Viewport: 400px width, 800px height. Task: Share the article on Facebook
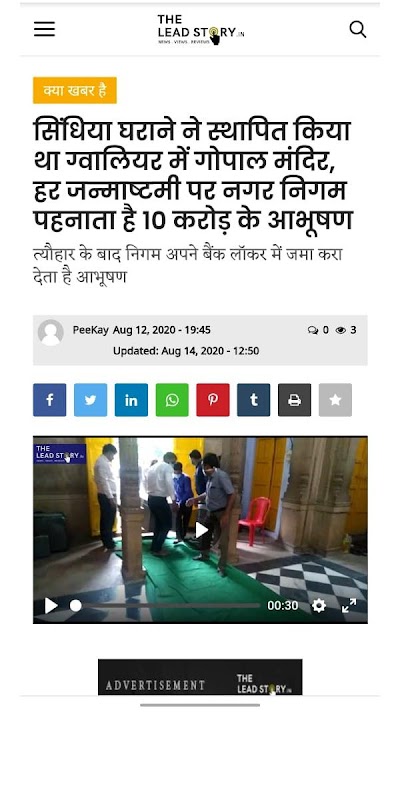(x=49, y=400)
